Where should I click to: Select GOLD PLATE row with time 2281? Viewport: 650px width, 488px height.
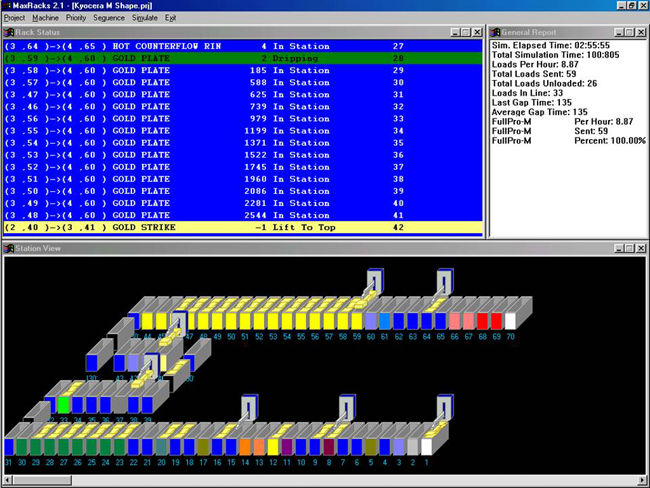243,203
